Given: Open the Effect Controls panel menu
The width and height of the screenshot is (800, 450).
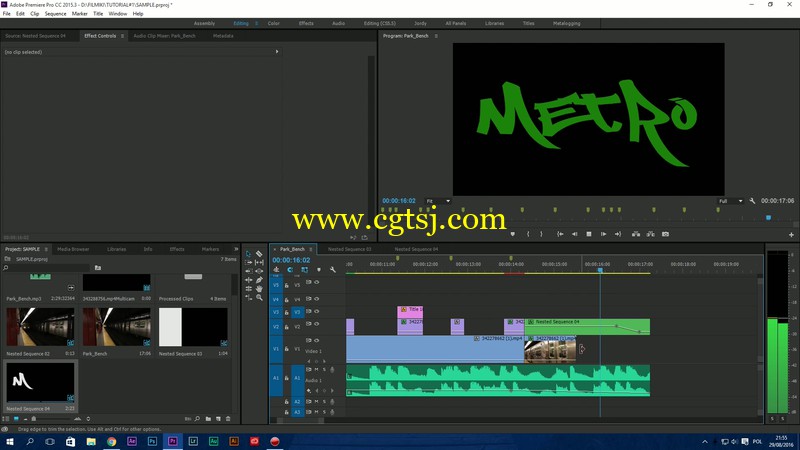Looking at the screenshot, I should [x=122, y=36].
